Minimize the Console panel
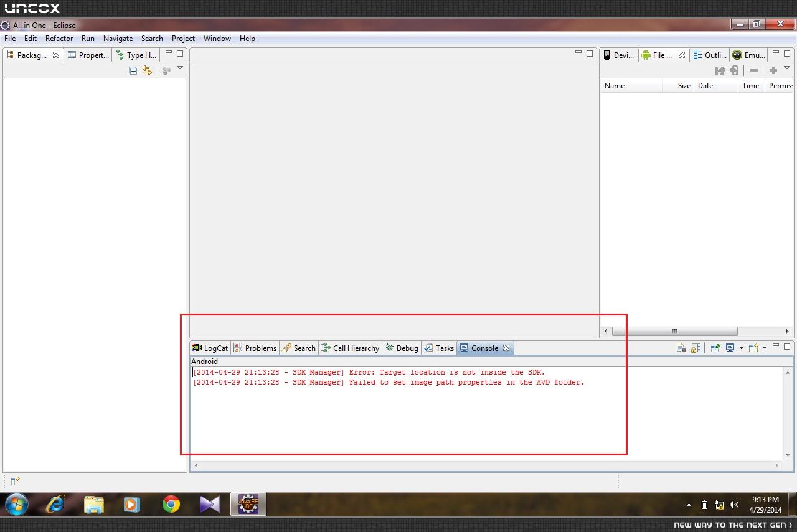Image resolution: width=797 pixels, height=532 pixels. tap(776, 346)
